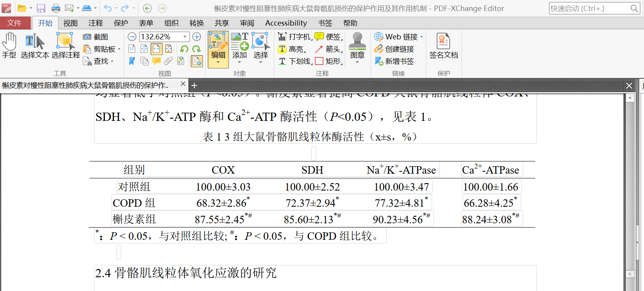Click Create Link (创建链接)

(x=394, y=49)
